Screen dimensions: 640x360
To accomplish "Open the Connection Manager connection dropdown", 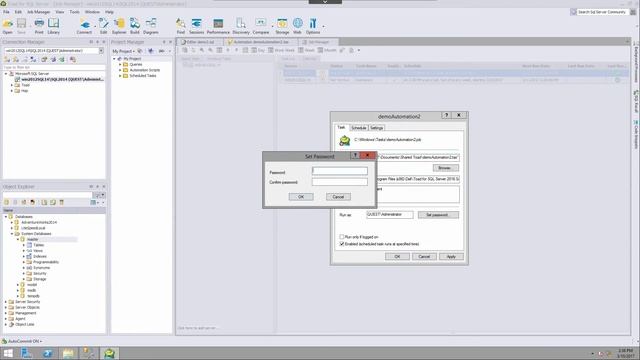I will tap(101, 51).
